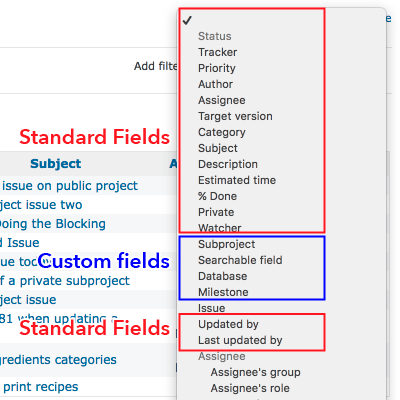The height and width of the screenshot is (400, 400).
Task: Choose Estimated time filter
Action: coord(237,180)
